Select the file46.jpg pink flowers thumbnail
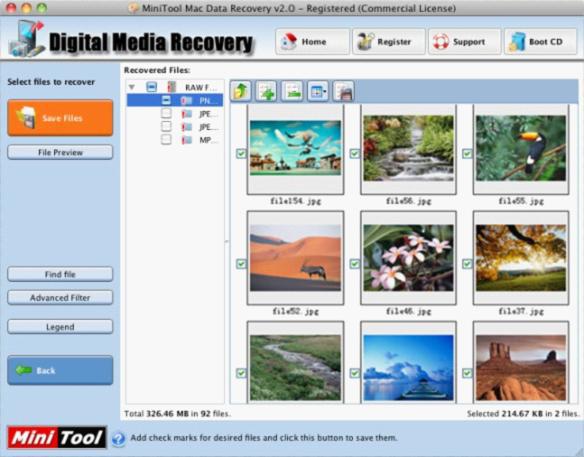 point(408,258)
